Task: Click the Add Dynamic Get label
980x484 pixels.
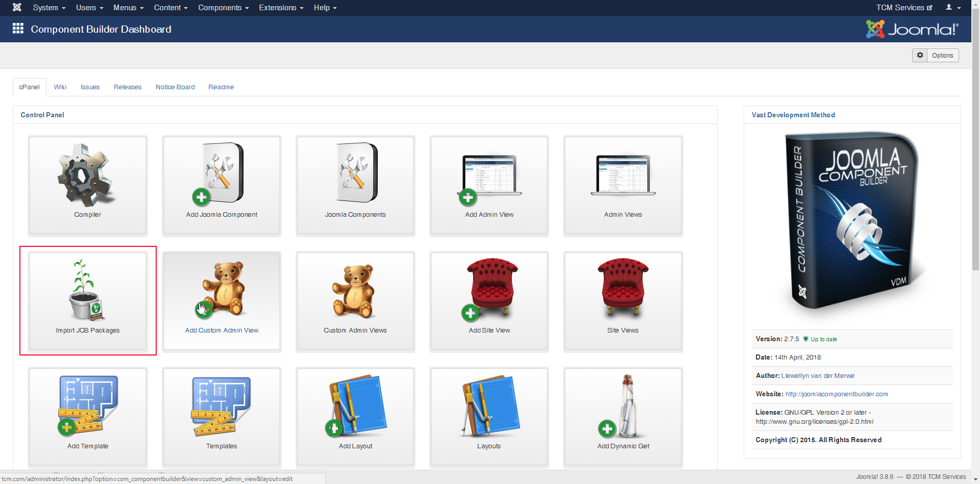Action: coord(623,446)
